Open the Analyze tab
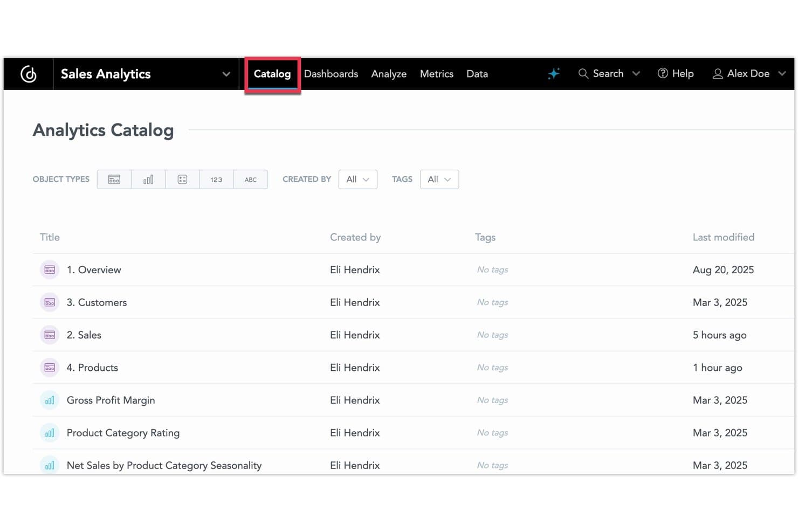Screen dimensions: 798x532 (389, 74)
